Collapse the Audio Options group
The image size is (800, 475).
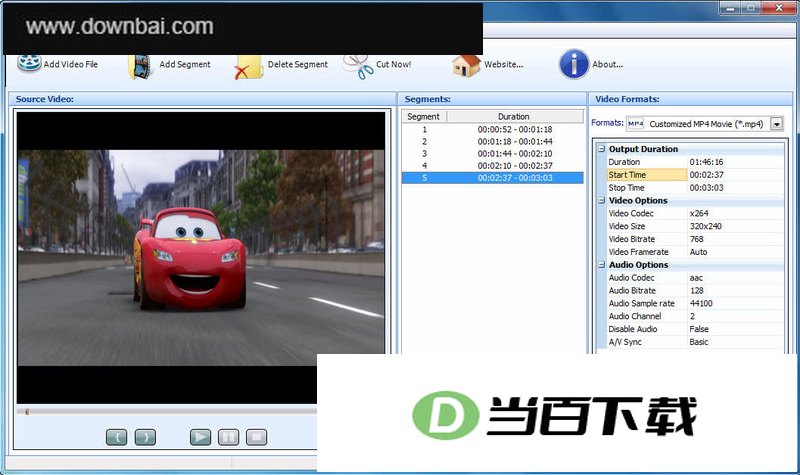(602, 265)
